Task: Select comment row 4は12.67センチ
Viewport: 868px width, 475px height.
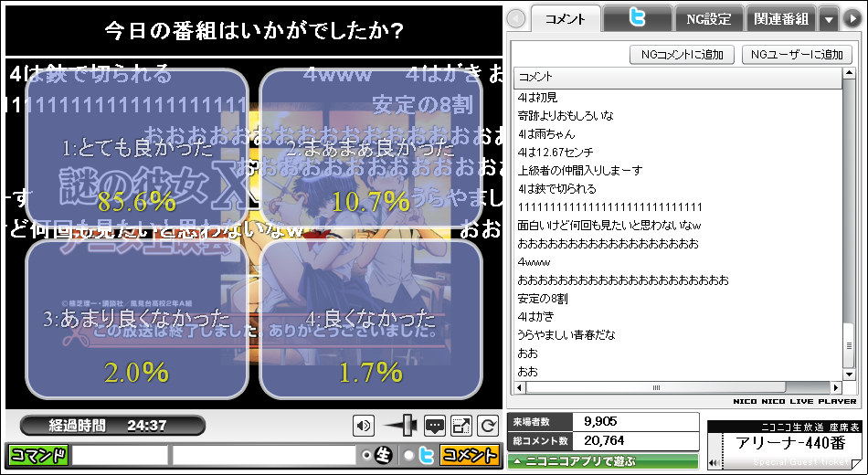Action: tap(678, 153)
